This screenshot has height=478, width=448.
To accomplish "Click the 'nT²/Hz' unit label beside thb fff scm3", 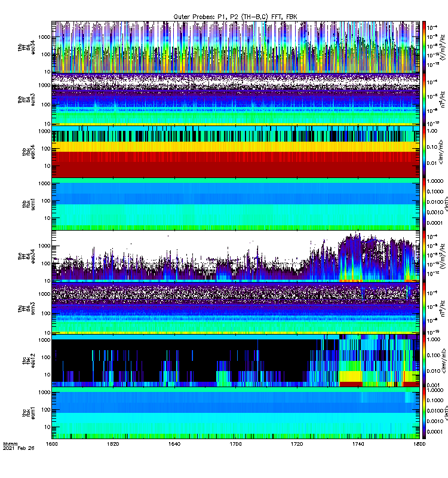I will point(443,99).
